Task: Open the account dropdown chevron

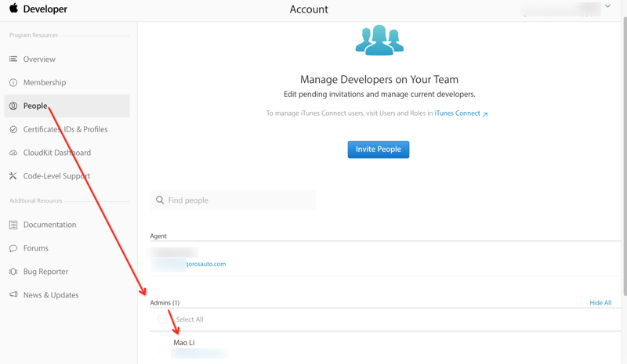Action: click(607, 6)
